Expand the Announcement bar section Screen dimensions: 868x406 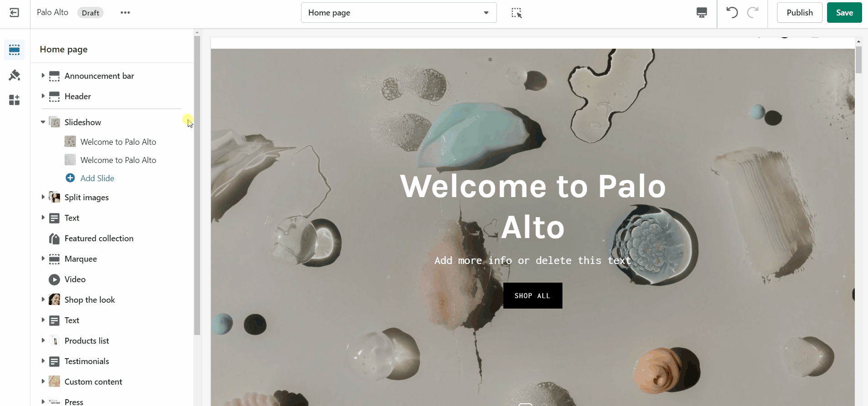43,76
